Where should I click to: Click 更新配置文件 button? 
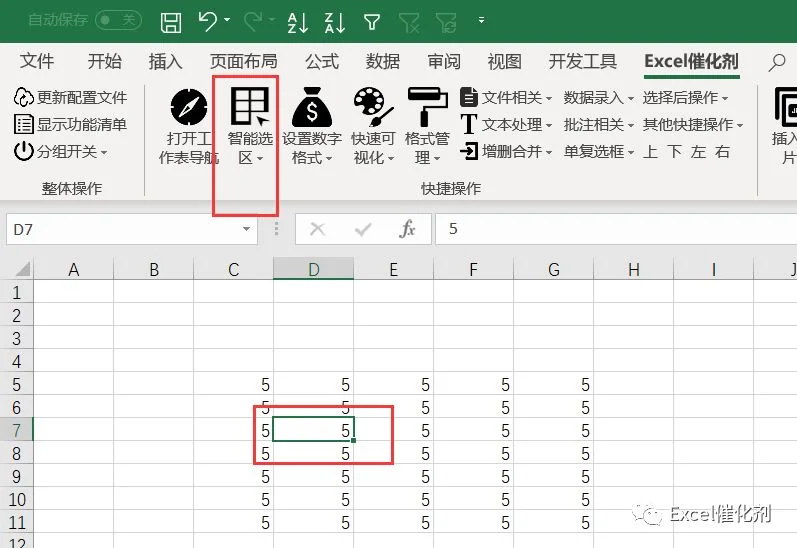click(x=70, y=97)
